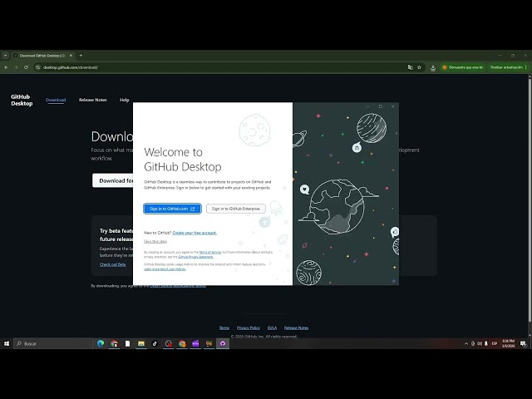Click the ESP language indicator
532x399 pixels.
coord(495,343)
